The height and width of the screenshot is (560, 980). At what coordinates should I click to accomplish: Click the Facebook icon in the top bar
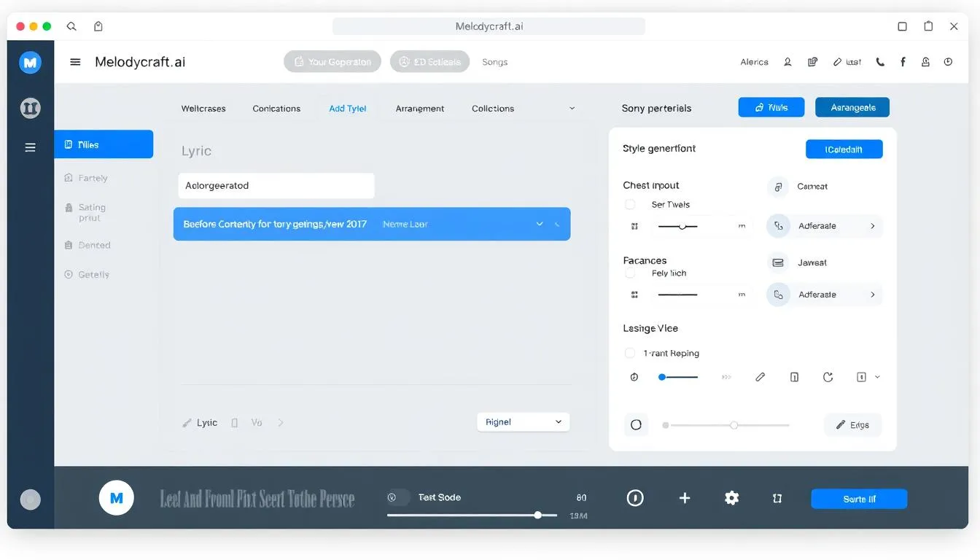[903, 62]
